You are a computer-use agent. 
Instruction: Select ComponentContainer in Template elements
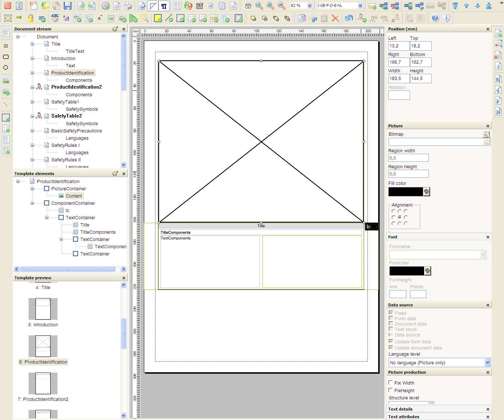tap(73, 203)
